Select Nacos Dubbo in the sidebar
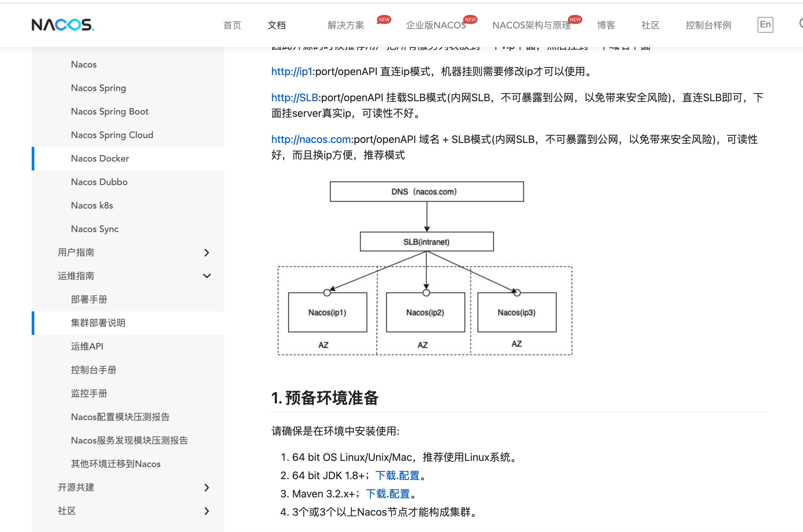 [99, 182]
